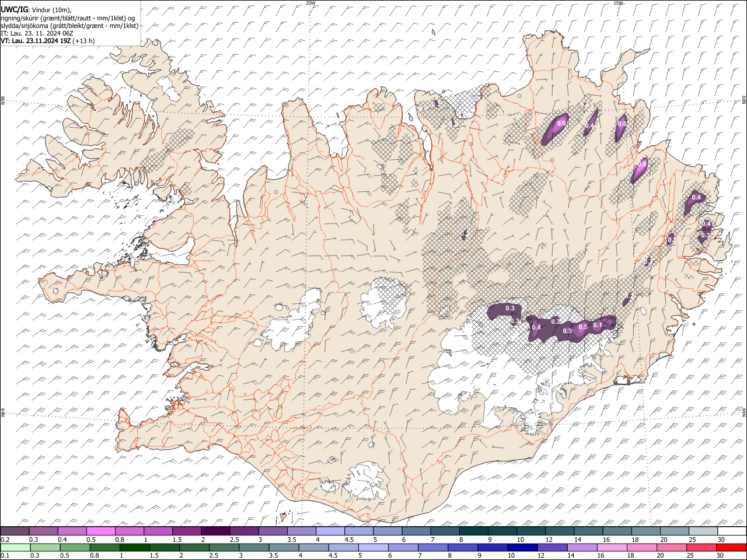Select the upper legend swatch starting at 1

click(158, 531)
